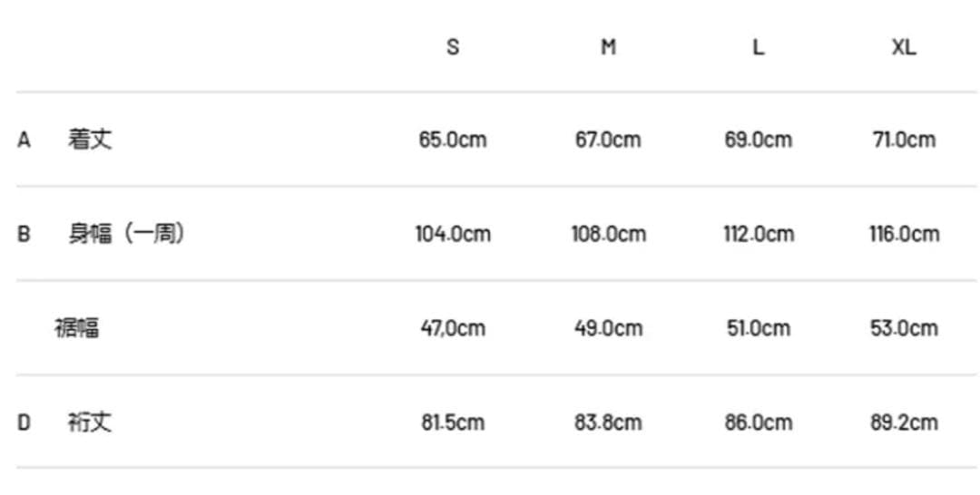Click the XL size column header

coord(903,47)
